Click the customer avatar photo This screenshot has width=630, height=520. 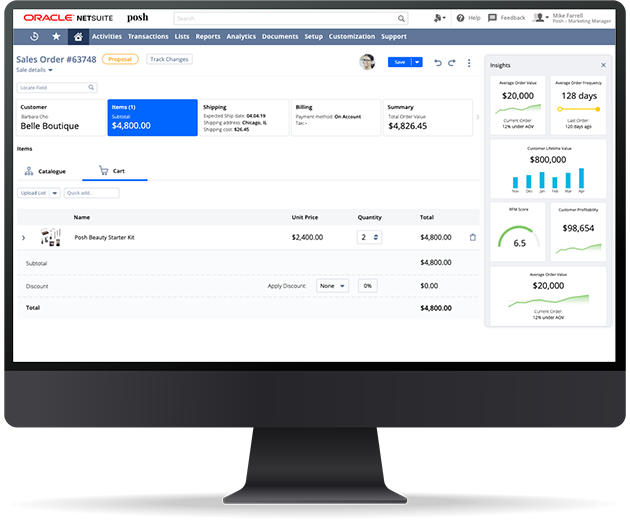(367, 62)
